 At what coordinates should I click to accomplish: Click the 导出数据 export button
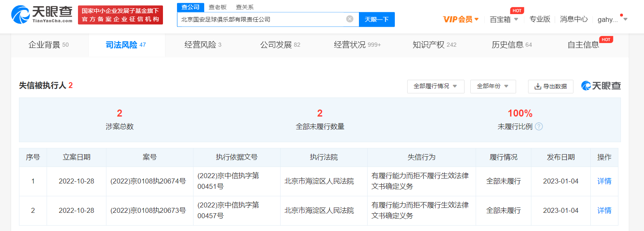coord(550,86)
